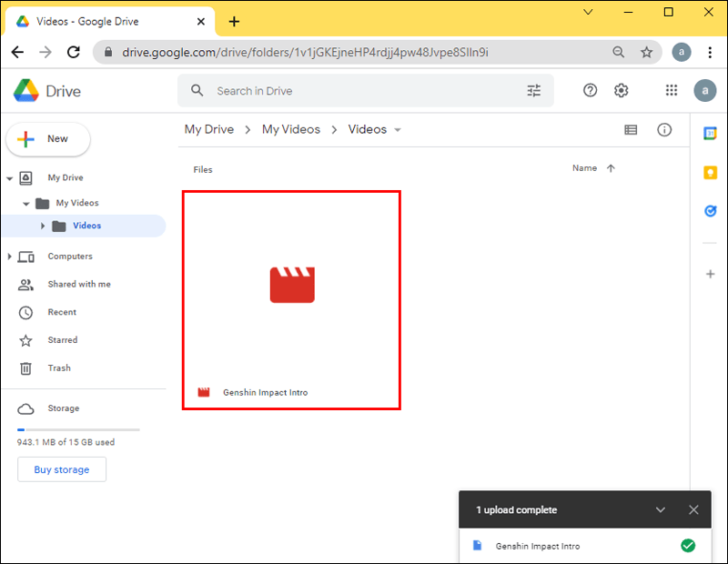This screenshot has width=728, height=564.
Task: Click the Files section label
Action: [203, 170]
